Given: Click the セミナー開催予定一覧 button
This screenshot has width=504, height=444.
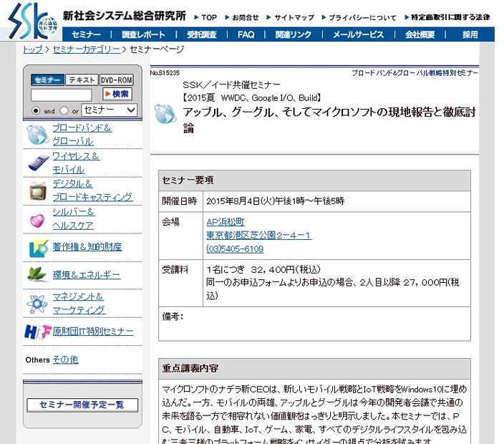Looking at the screenshot, I should tap(82, 405).
